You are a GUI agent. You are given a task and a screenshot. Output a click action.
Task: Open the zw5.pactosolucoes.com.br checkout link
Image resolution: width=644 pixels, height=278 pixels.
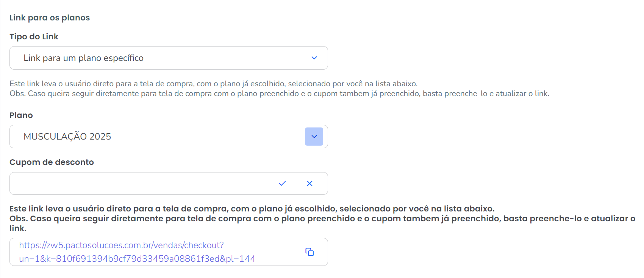[x=121, y=245]
